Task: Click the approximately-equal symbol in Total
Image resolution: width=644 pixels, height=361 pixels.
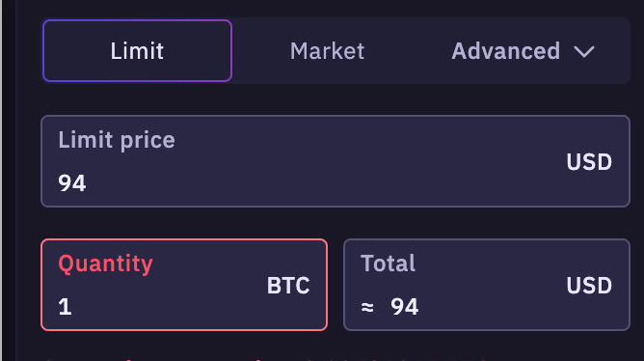Action: pyautogui.click(x=367, y=307)
